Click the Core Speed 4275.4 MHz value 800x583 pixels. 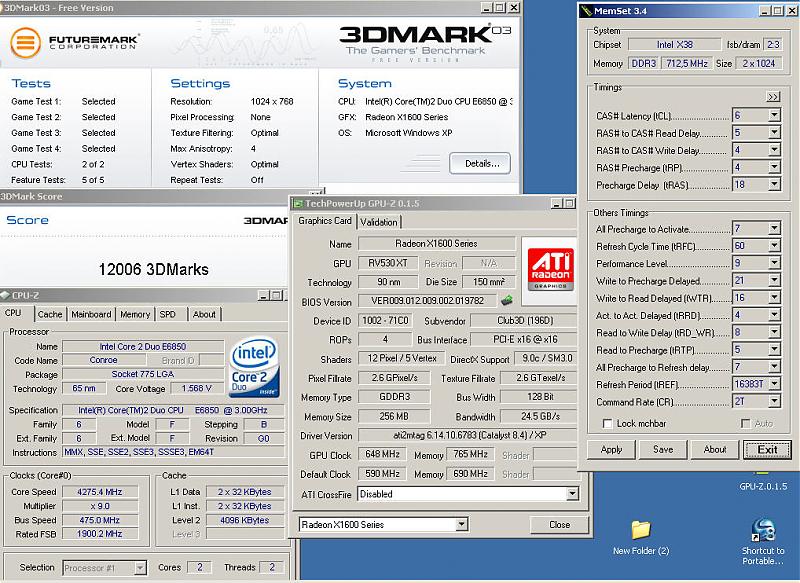click(99, 492)
